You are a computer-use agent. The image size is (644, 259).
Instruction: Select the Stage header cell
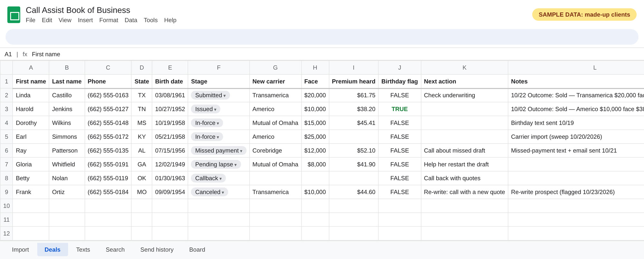(219, 81)
